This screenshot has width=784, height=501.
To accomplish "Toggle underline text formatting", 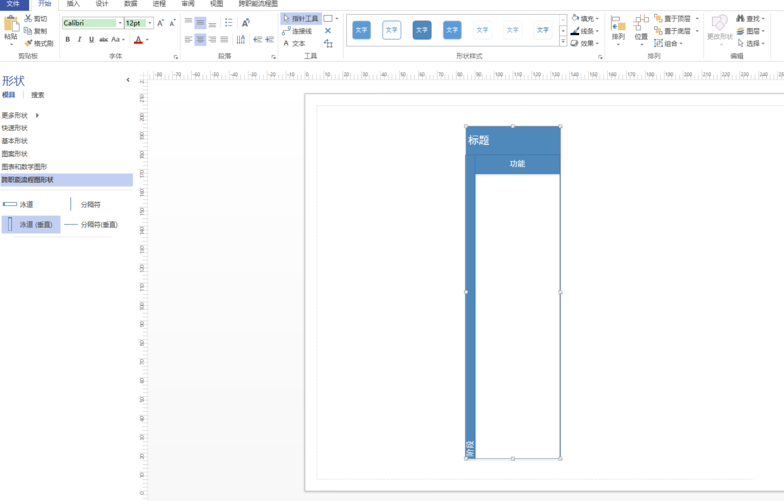I will 91,40.
